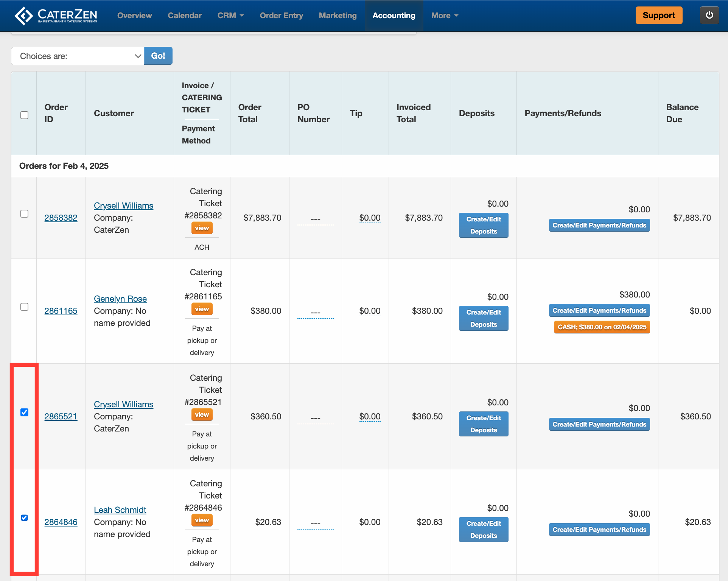Click the view badge for ticket #2865521
This screenshot has width=728, height=581.
(202, 415)
